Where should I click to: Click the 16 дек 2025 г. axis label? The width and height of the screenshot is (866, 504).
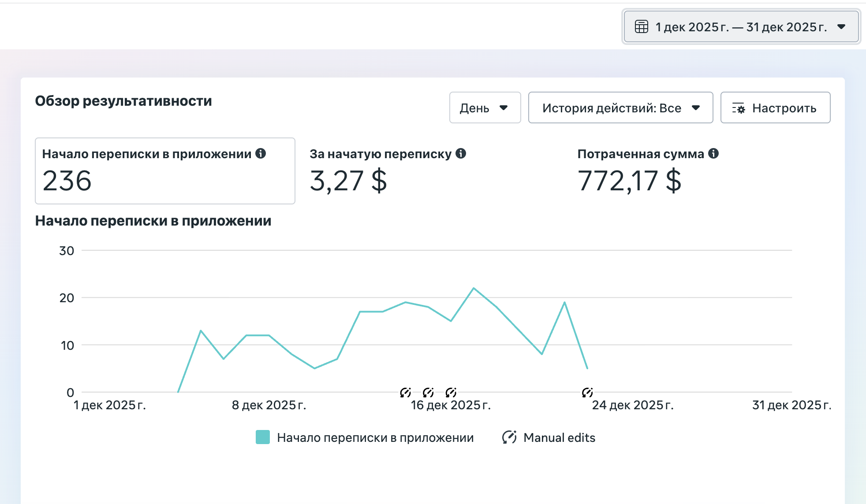point(451,405)
